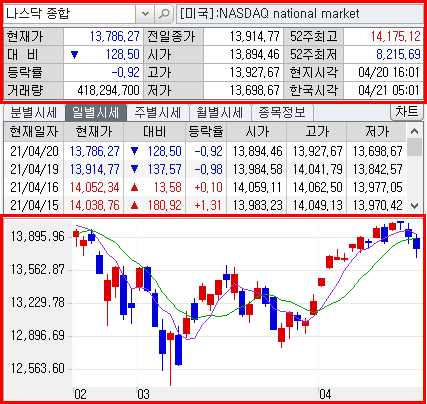The width and height of the screenshot is (427, 404).
Task: Switch to the 분별시세 tab
Action: 34,112
